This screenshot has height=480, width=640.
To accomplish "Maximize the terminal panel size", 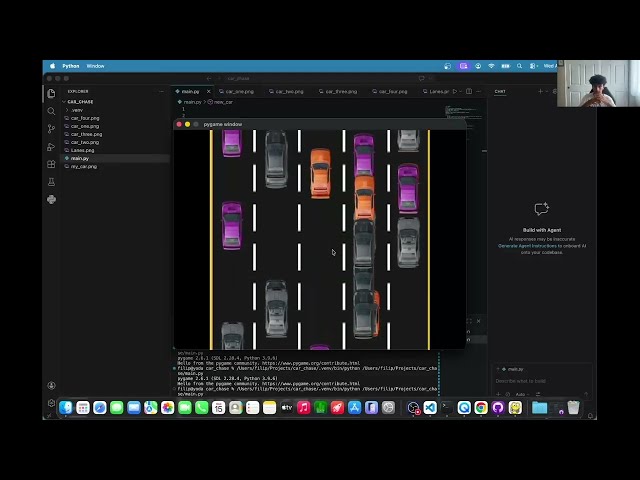I will pos(469,321).
